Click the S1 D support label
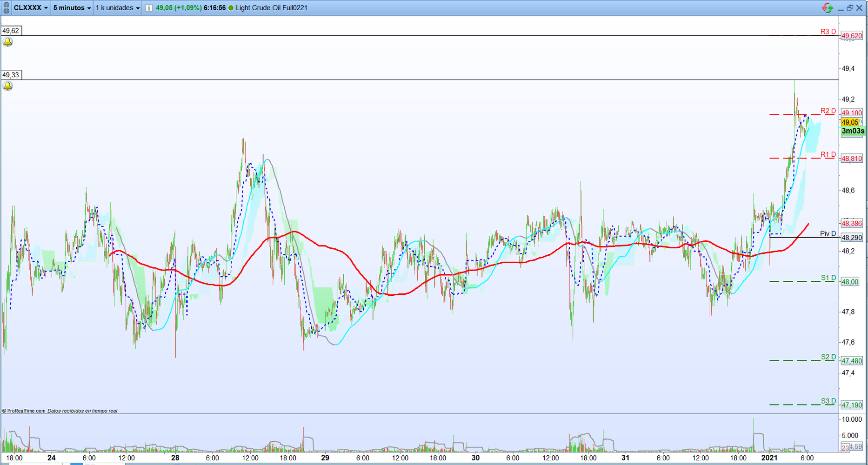 pos(828,278)
